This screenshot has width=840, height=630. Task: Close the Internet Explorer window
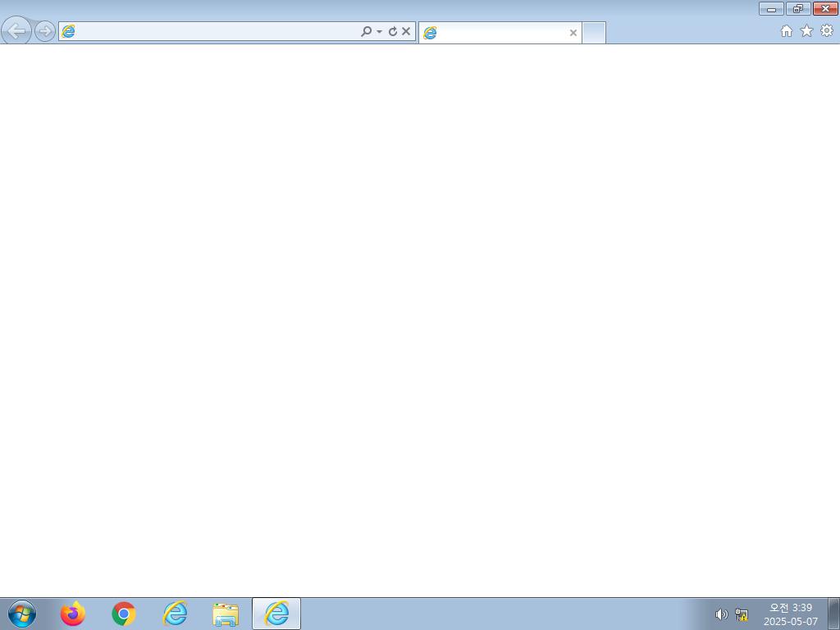(825, 8)
